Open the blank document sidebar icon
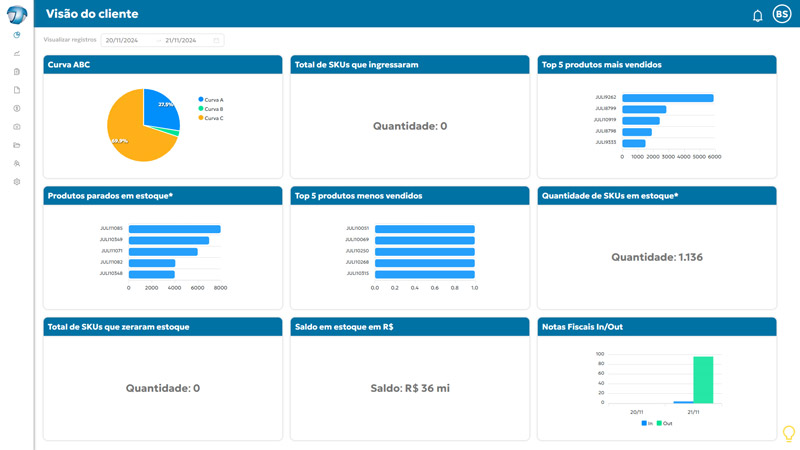The image size is (800, 450). [17, 90]
